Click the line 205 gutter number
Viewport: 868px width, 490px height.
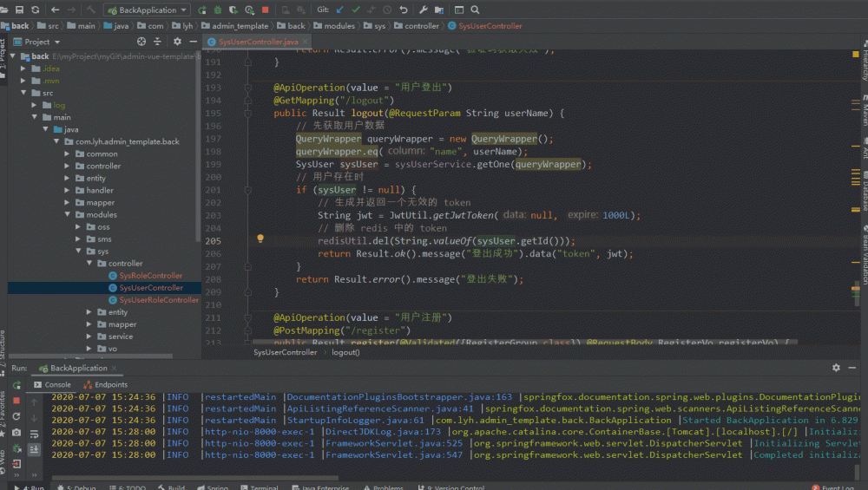tap(214, 241)
